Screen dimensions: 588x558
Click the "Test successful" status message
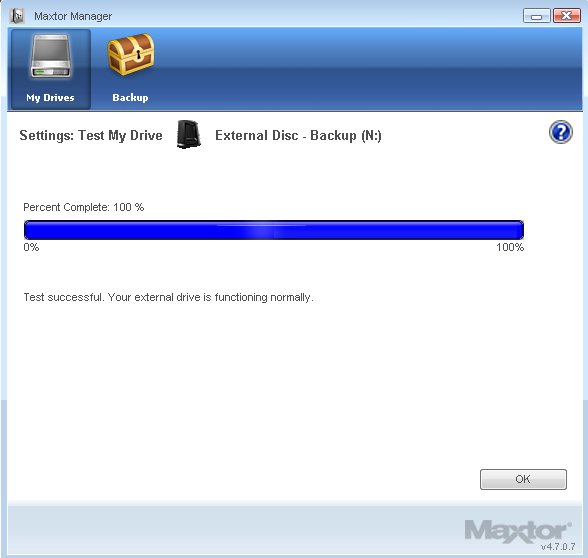click(168, 297)
